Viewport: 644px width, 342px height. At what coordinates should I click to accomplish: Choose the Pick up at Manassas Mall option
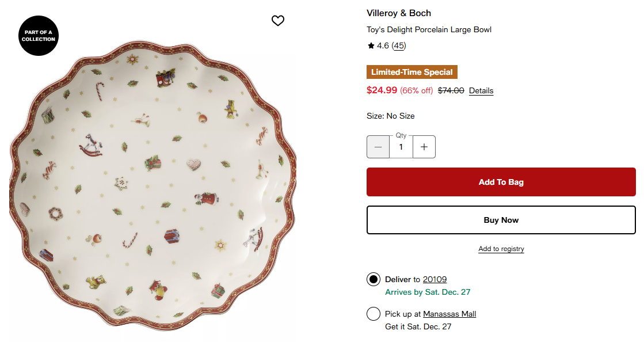coord(374,314)
